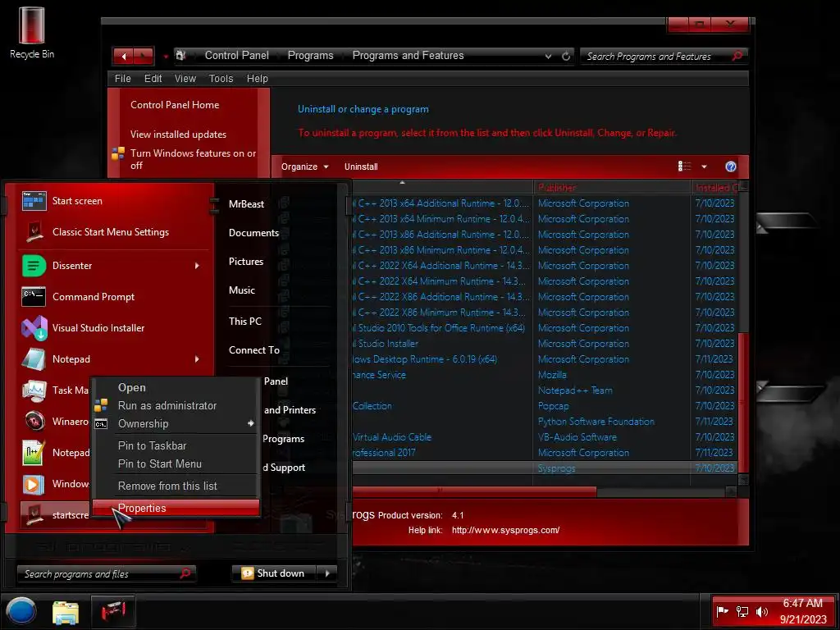The height and width of the screenshot is (630, 840).
Task: Click the Start orb on the taskbar
Action: pos(21,611)
